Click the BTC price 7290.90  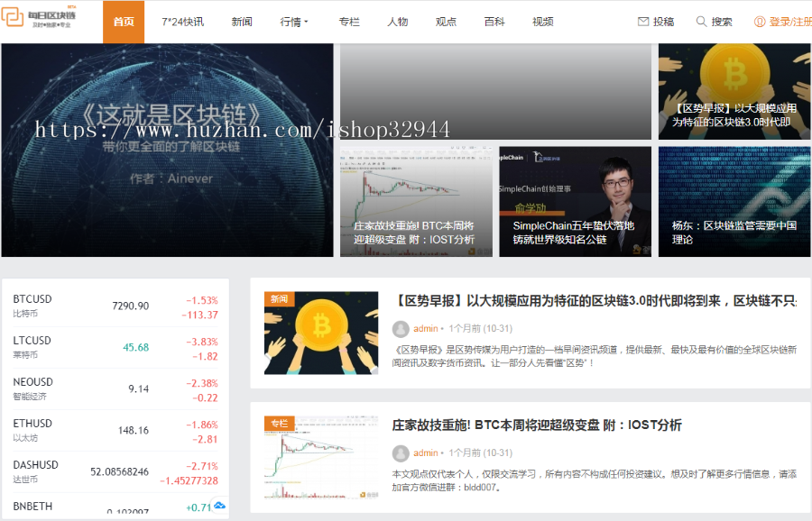[131, 306]
